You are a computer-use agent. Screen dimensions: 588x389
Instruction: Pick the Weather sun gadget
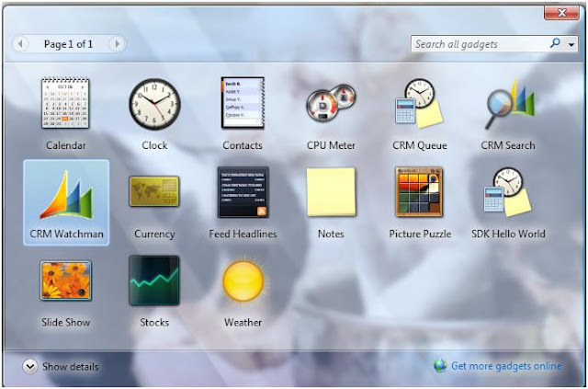click(x=243, y=280)
